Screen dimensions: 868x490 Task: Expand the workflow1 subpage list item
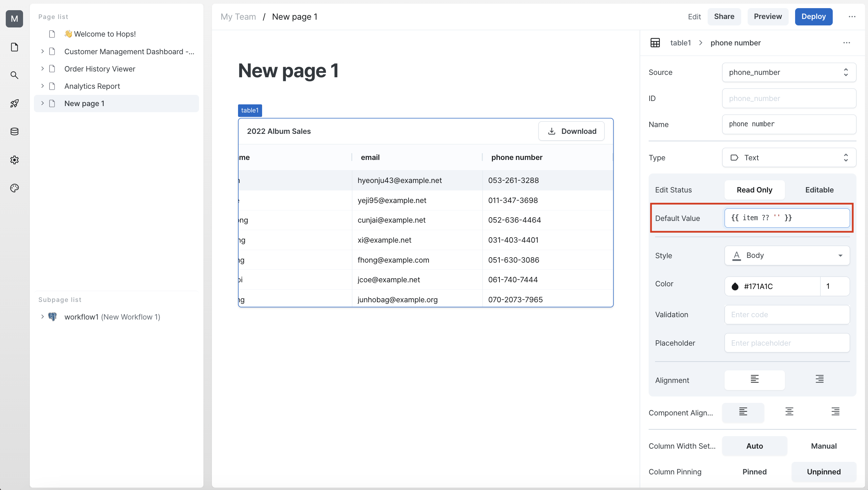click(x=42, y=317)
